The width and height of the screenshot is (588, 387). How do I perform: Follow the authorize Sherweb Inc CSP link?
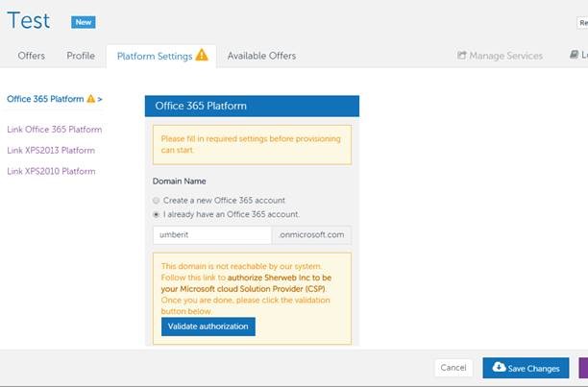tap(246, 283)
